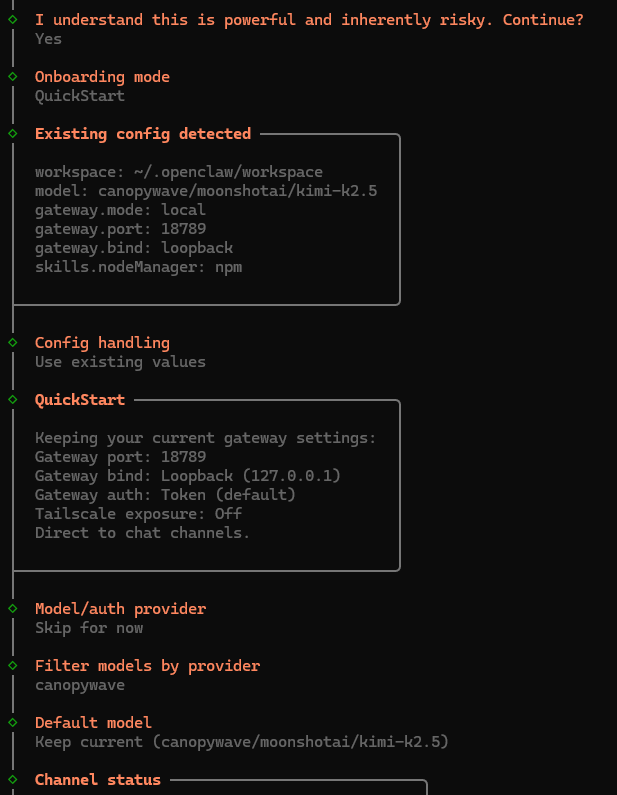Click the "Yes" answer under the risk prompt

tap(48, 39)
